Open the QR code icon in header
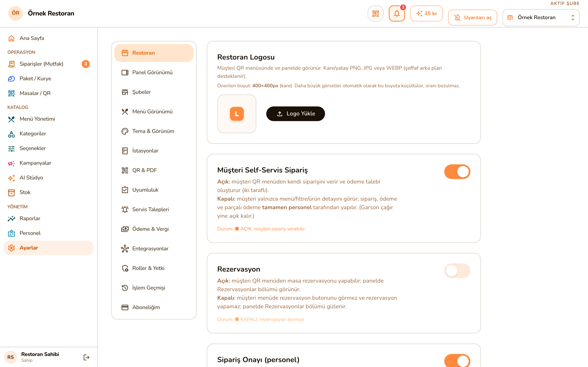 (375, 14)
